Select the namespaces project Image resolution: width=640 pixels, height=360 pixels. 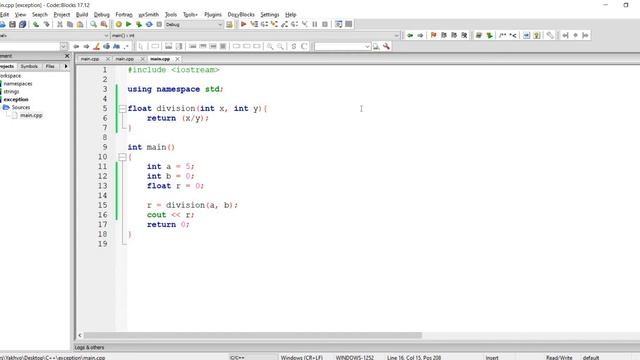(x=18, y=84)
